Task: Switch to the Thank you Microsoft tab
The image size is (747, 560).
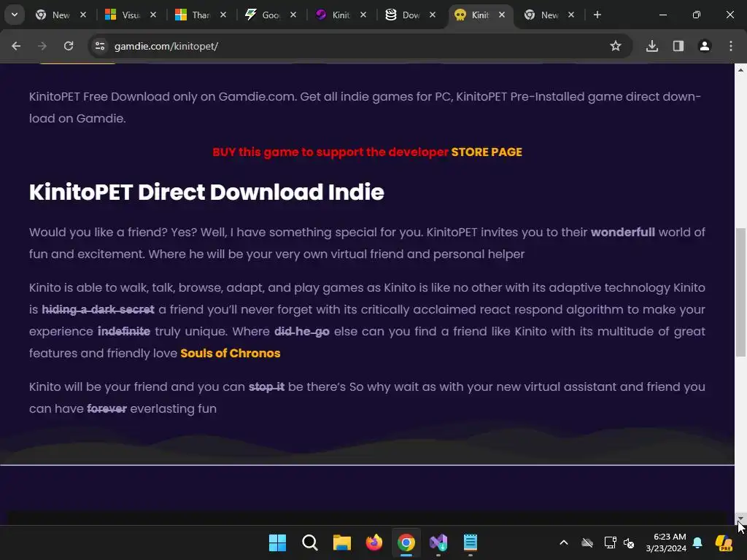Action: (201, 15)
